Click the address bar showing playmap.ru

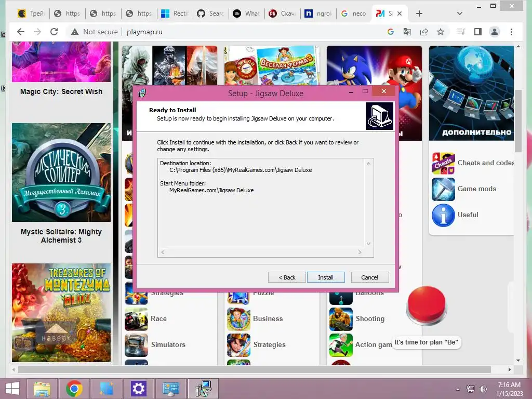point(144,32)
